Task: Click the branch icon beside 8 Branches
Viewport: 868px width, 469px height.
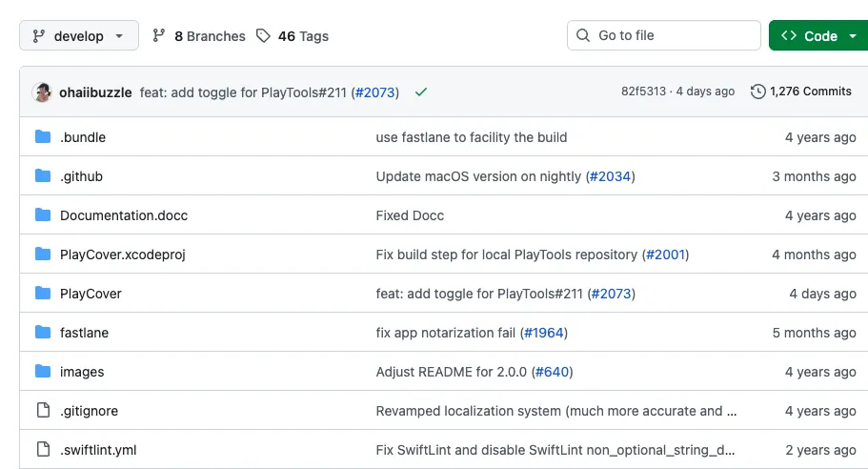Action: 159,36
